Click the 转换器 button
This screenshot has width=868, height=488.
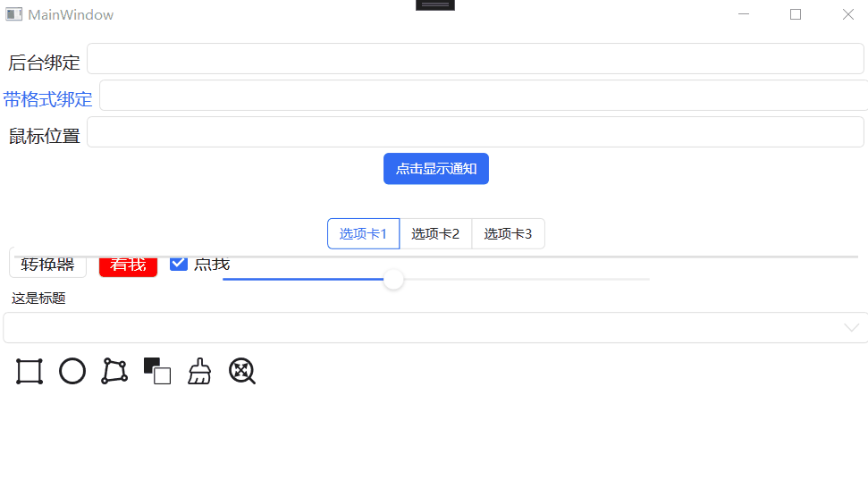pyautogui.click(x=48, y=265)
